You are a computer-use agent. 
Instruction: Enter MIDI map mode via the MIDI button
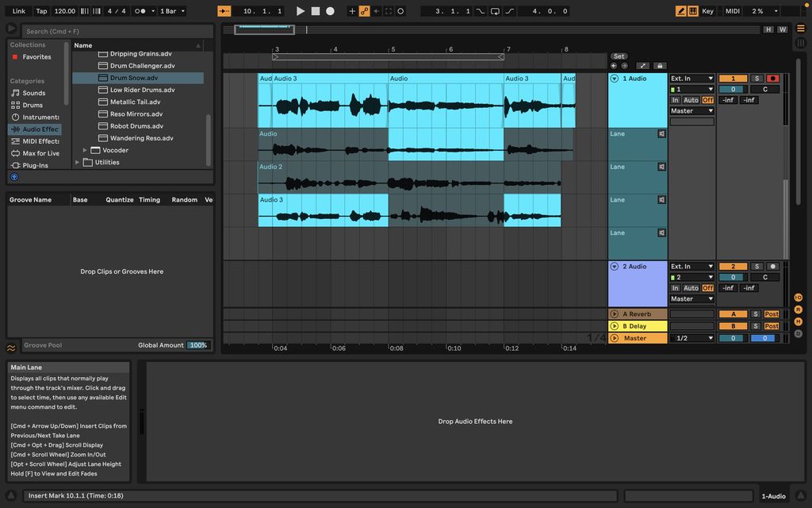tap(731, 10)
